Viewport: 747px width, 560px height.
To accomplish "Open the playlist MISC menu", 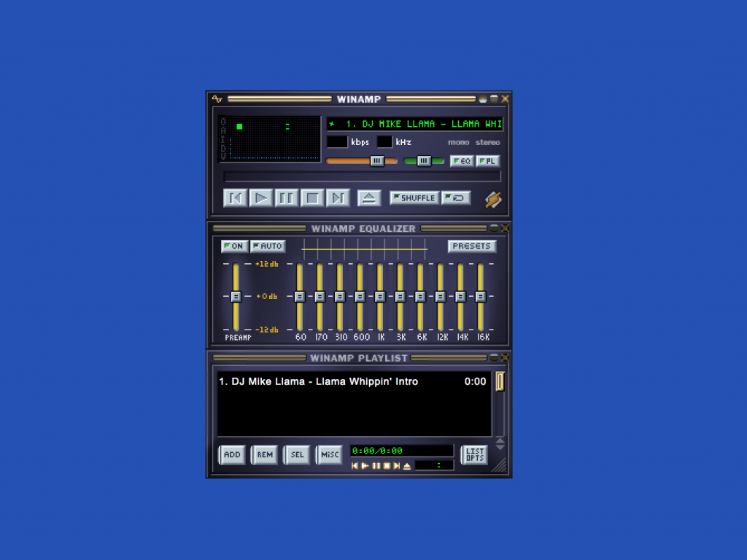I will tap(330, 455).
